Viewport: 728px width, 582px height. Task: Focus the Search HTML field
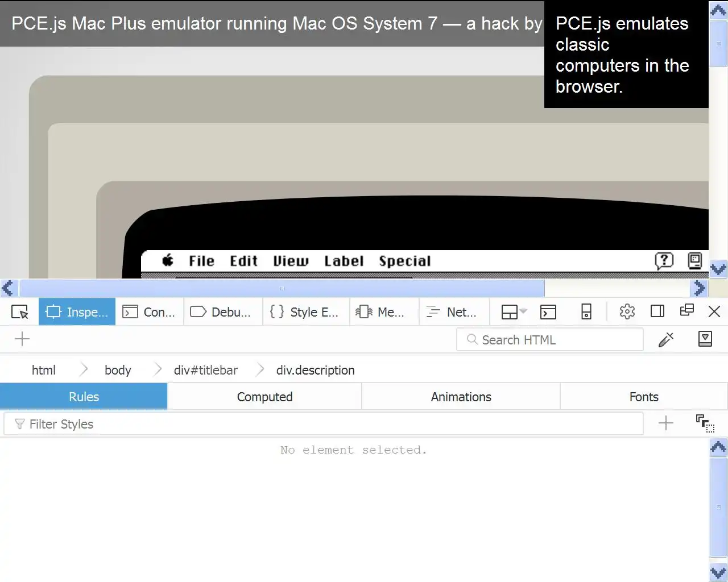point(550,339)
